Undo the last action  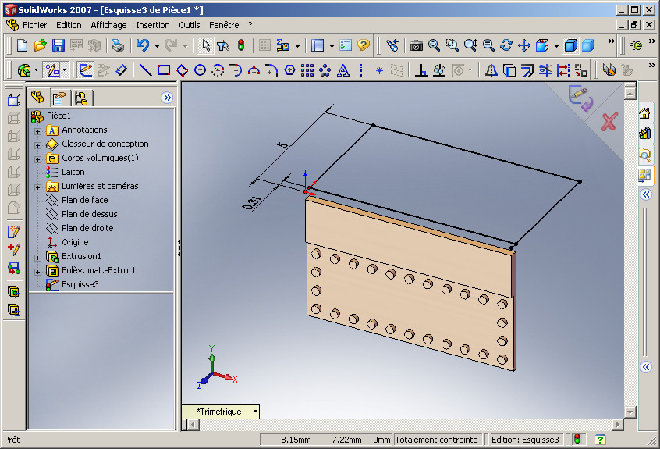[143, 45]
